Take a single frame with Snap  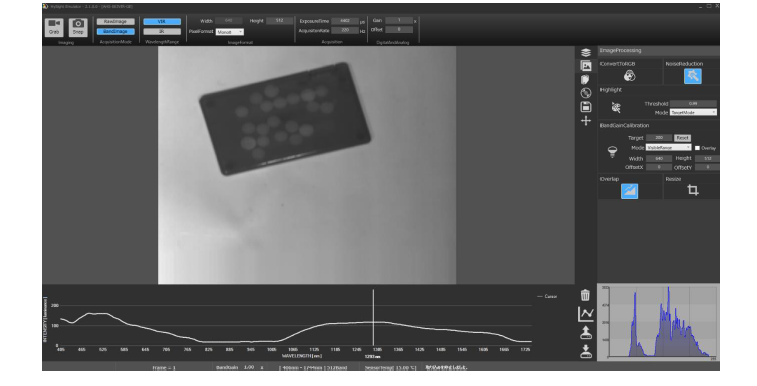78,27
